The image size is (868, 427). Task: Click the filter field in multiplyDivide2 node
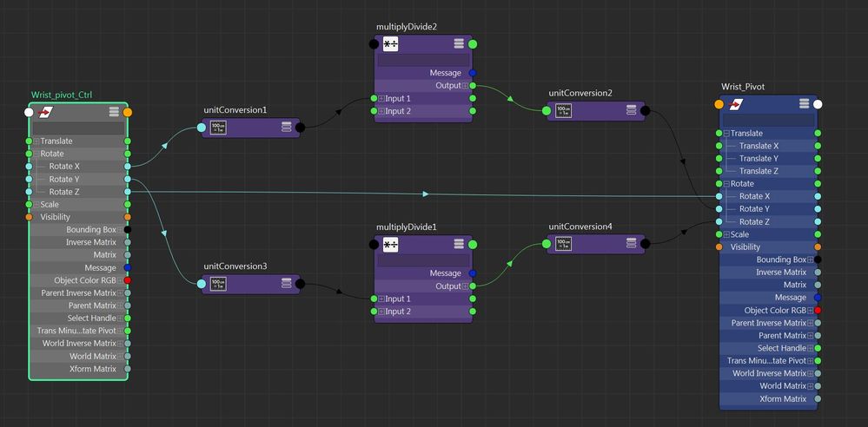(423, 60)
